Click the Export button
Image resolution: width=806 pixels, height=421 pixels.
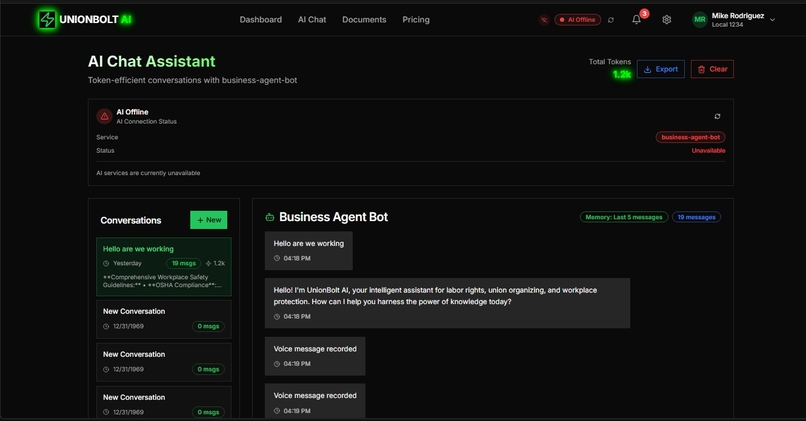[661, 69]
